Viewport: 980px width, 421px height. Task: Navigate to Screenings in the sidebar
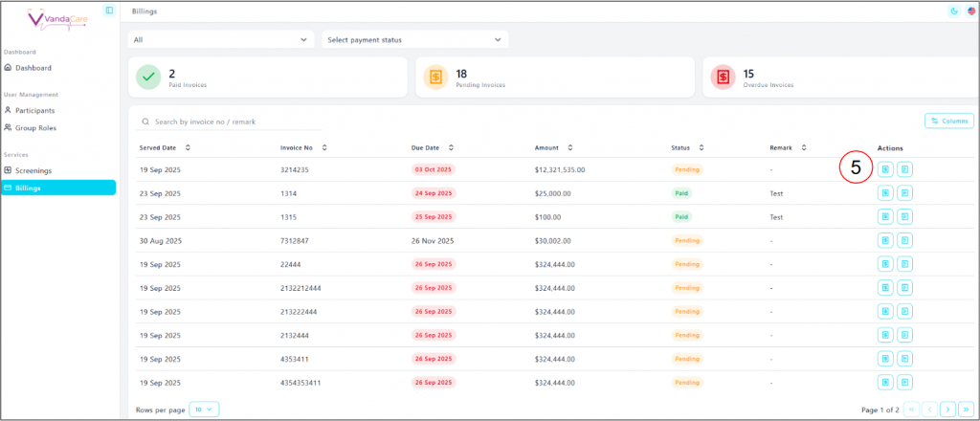tap(33, 170)
